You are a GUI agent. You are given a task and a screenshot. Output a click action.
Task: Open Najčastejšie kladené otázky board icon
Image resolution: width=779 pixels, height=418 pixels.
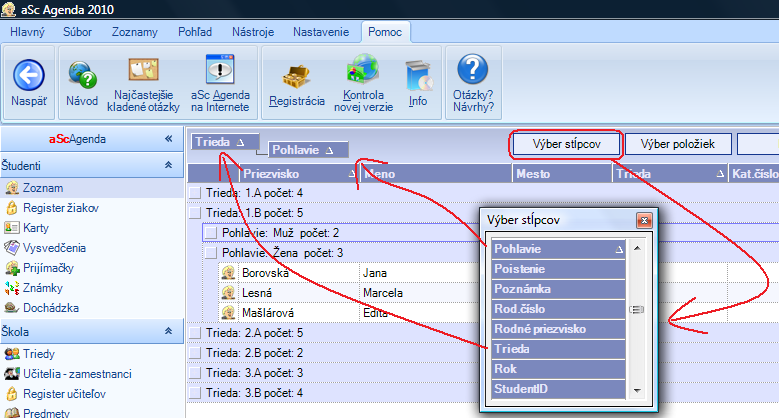[x=143, y=69]
